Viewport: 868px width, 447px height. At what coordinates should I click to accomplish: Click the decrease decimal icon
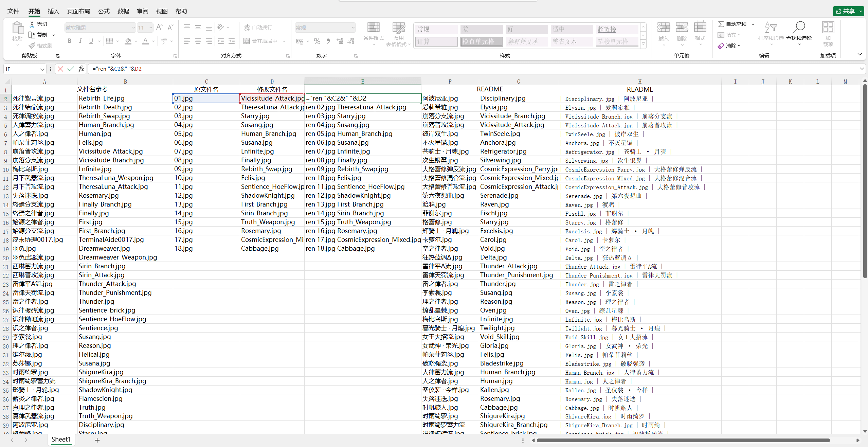(351, 41)
